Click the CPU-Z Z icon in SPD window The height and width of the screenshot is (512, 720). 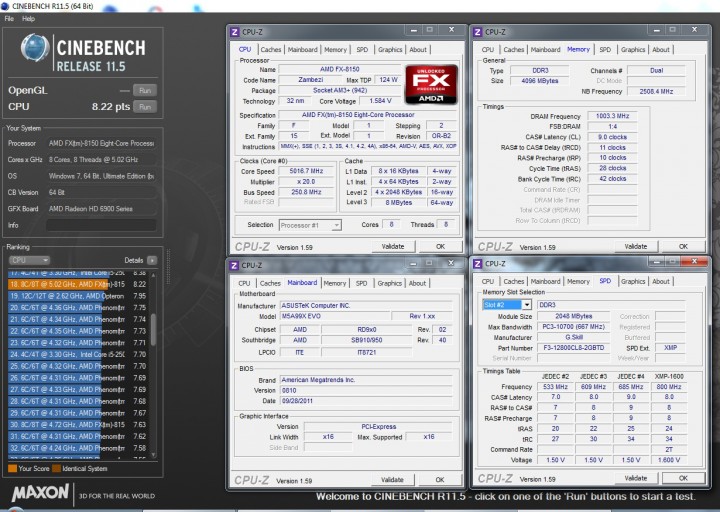[x=477, y=264]
